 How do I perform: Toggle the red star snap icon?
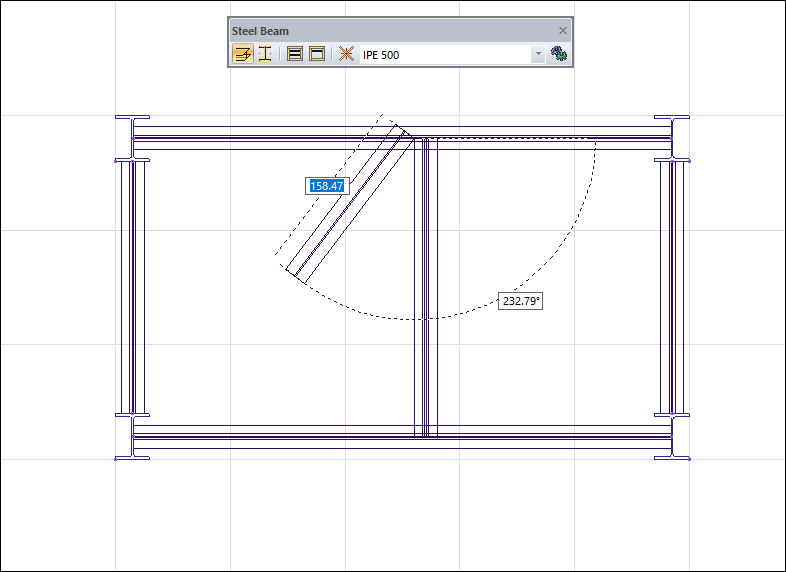(346, 54)
